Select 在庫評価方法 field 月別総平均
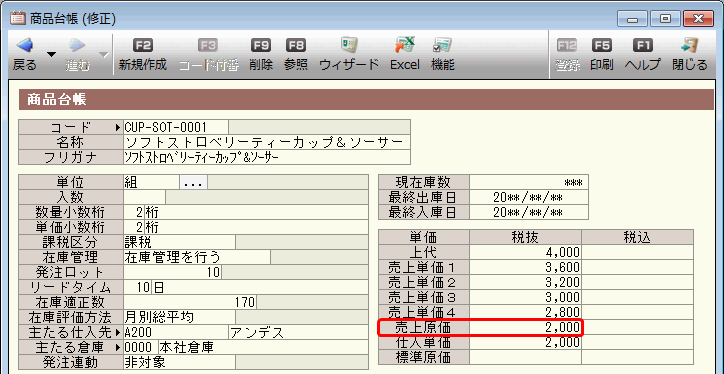The image size is (724, 374). click(179, 317)
